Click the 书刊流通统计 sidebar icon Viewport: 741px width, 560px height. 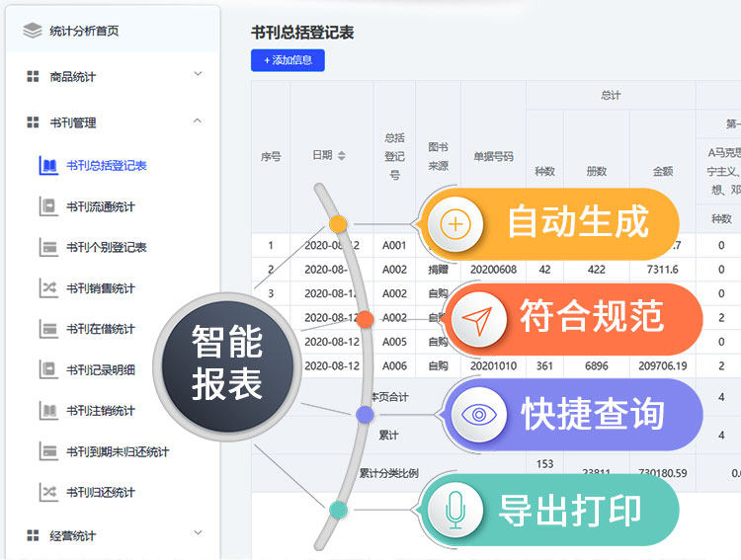click(48, 206)
